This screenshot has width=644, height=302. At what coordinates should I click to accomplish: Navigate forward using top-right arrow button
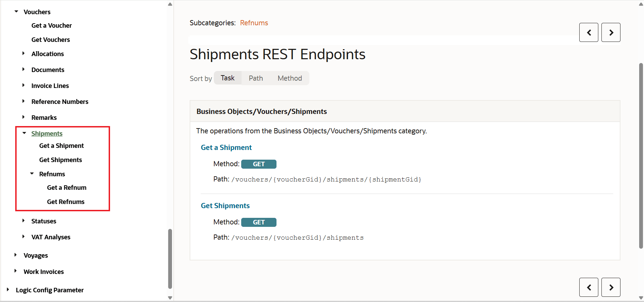point(611,32)
